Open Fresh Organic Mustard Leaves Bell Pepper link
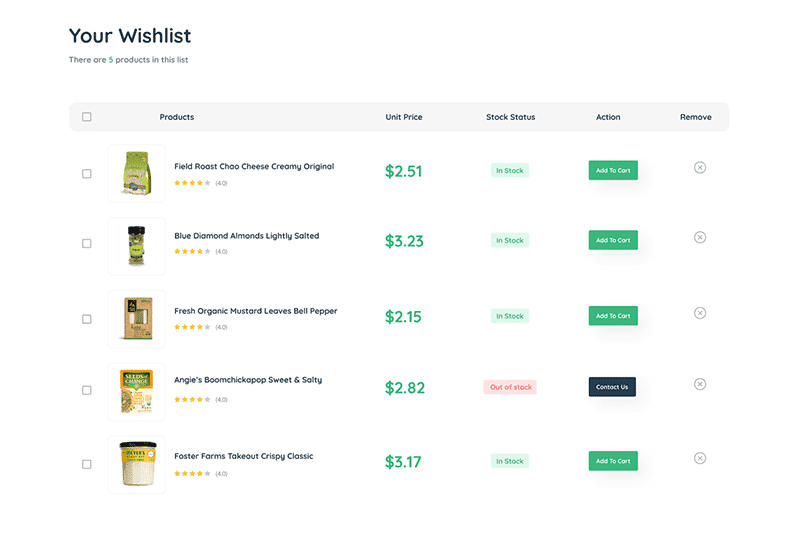The width and height of the screenshot is (800, 560). (x=256, y=311)
